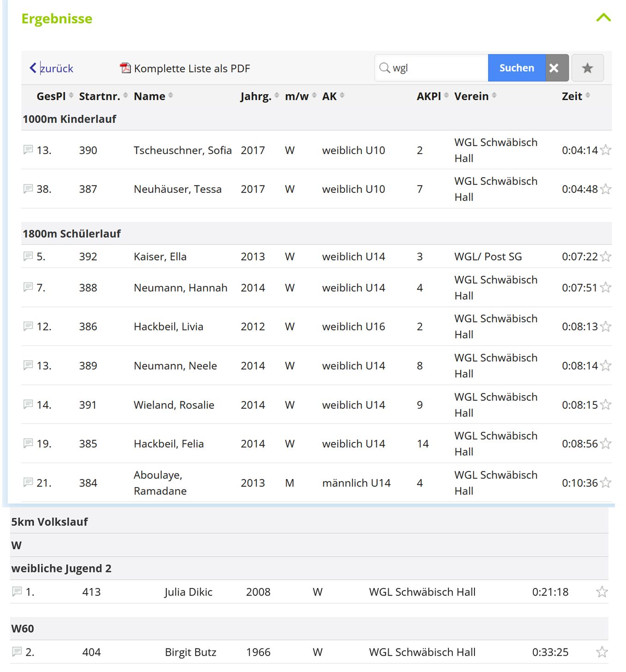Mark Neuhäuser, Tessa as a favorite
626x672 pixels.
tap(606, 189)
